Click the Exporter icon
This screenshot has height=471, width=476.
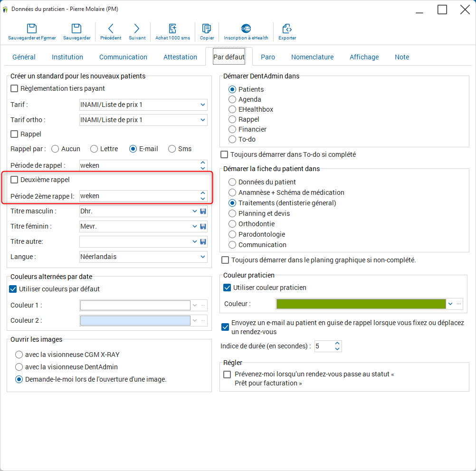point(287,29)
